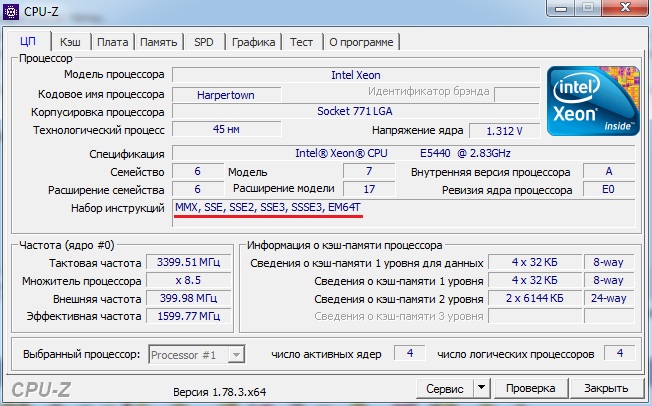Click the Intel Xeon inside logo
The height and width of the screenshot is (406, 652).
click(593, 101)
